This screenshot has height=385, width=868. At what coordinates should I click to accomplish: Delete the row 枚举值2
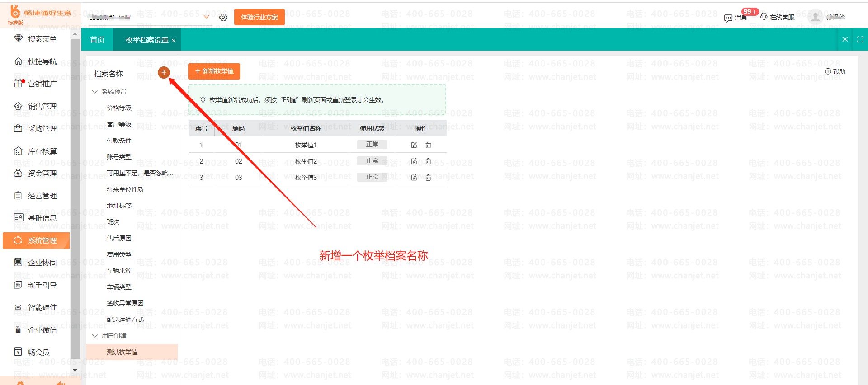coord(428,161)
